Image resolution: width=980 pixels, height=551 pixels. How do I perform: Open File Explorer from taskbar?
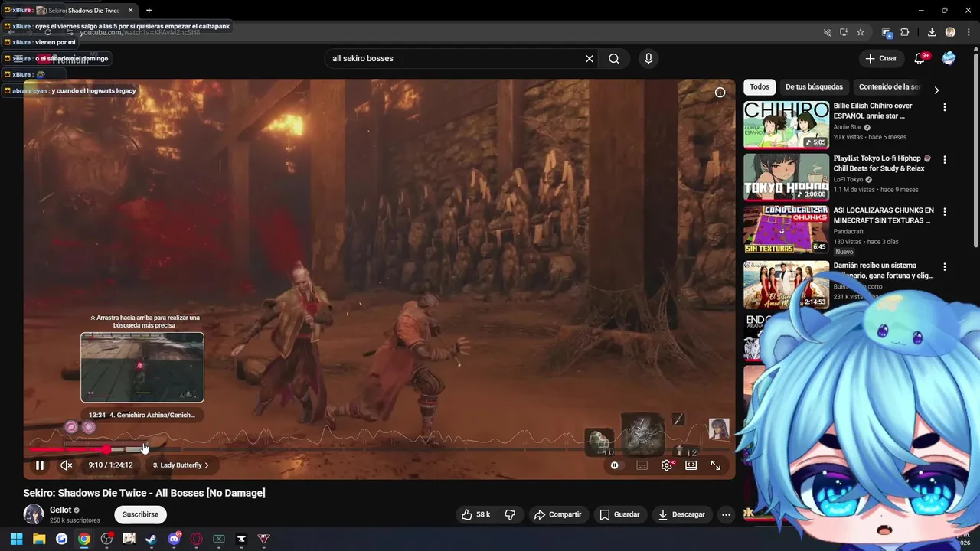click(39, 539)
